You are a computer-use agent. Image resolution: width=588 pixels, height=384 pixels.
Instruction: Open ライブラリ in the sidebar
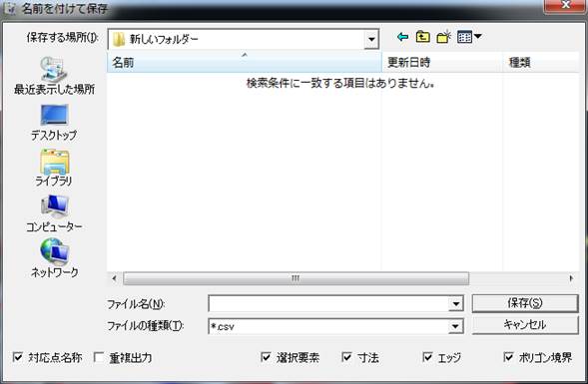[54, 169]
